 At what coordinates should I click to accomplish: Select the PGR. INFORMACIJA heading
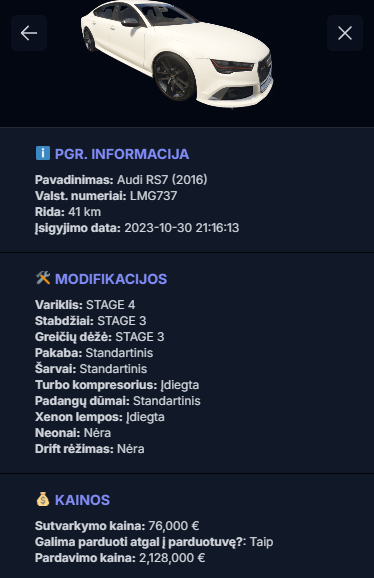122,154
